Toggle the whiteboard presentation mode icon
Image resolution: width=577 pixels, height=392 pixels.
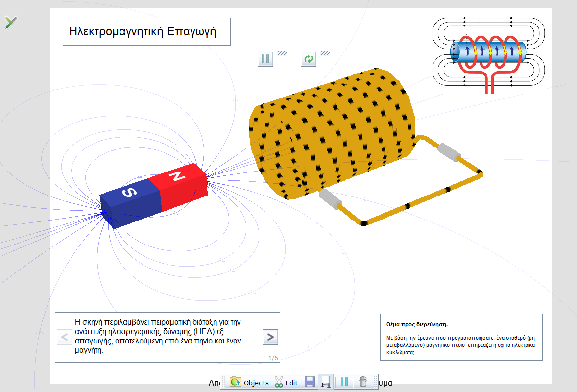(326, 382)
